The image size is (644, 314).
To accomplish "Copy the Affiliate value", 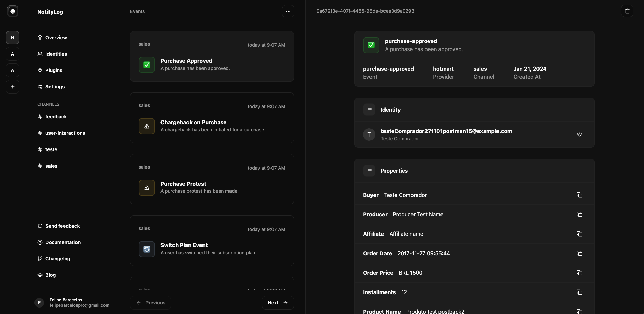I will click(x=579, y=234).
